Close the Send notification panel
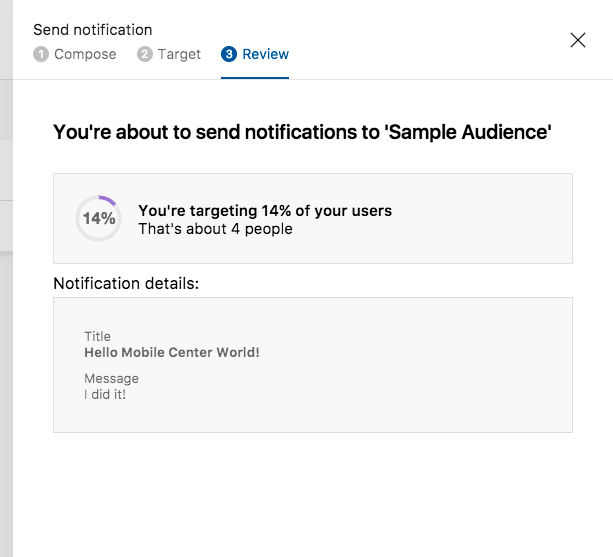This screenshot has height=557, width=613. point(577,40)
